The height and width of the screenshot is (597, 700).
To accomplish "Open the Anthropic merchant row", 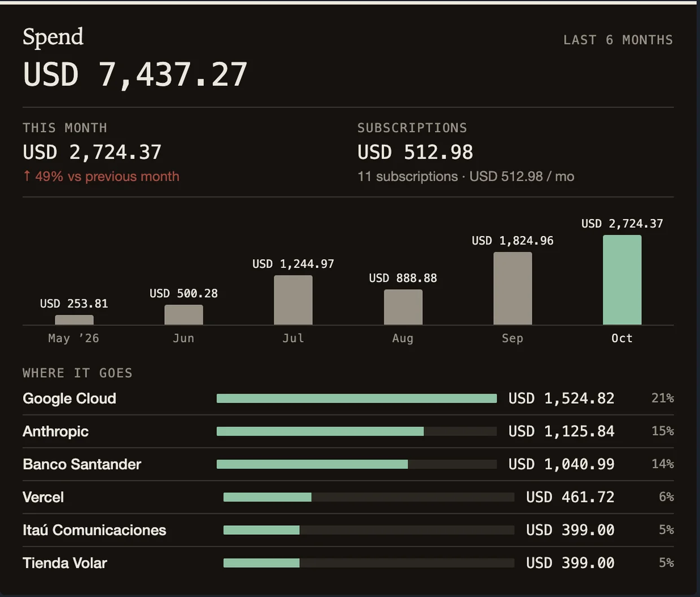I will pyautogui.click(x=348, y=432).
